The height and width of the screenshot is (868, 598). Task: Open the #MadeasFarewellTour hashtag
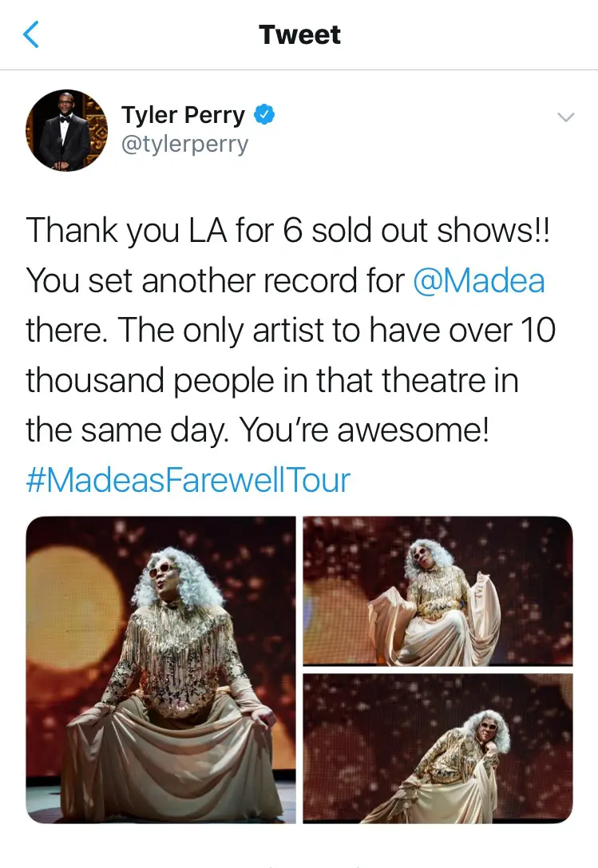tap(188, 481)
